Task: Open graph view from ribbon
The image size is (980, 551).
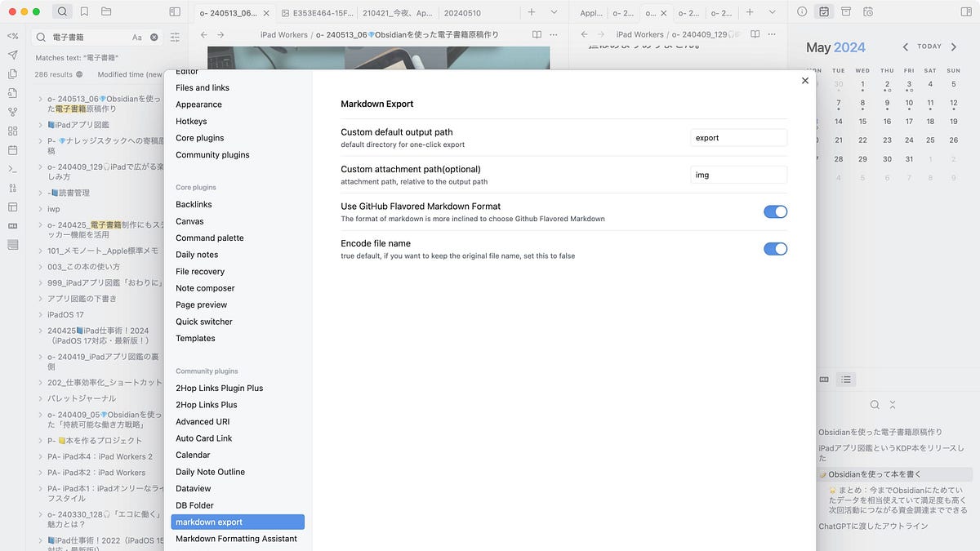Action: click(12, 112)
